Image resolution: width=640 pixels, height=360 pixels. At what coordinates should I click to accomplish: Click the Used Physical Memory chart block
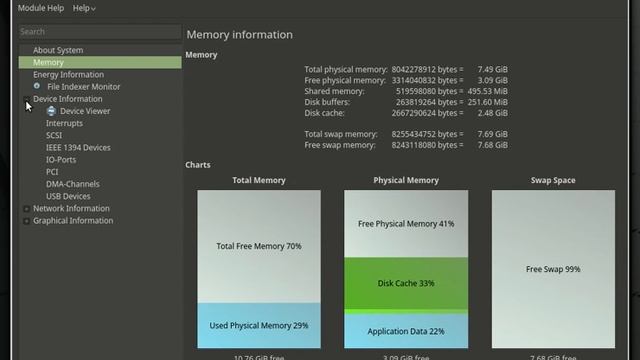[259, 325]
